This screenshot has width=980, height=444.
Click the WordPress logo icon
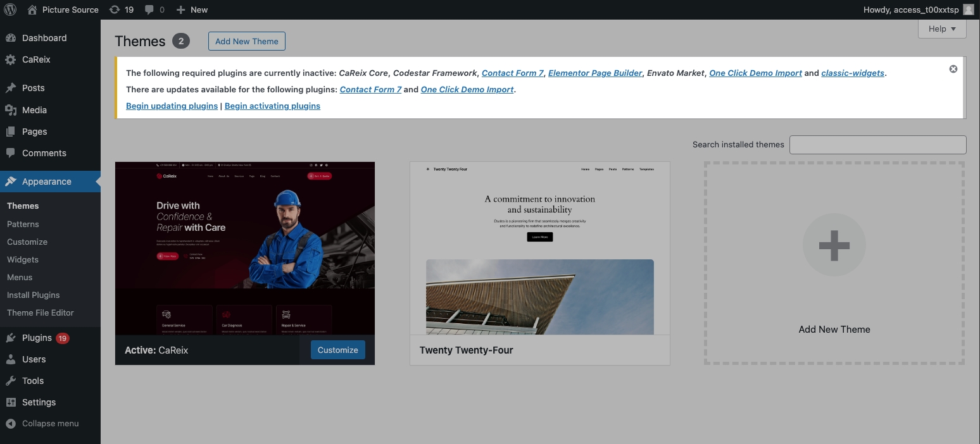click(x=10, y=9)
